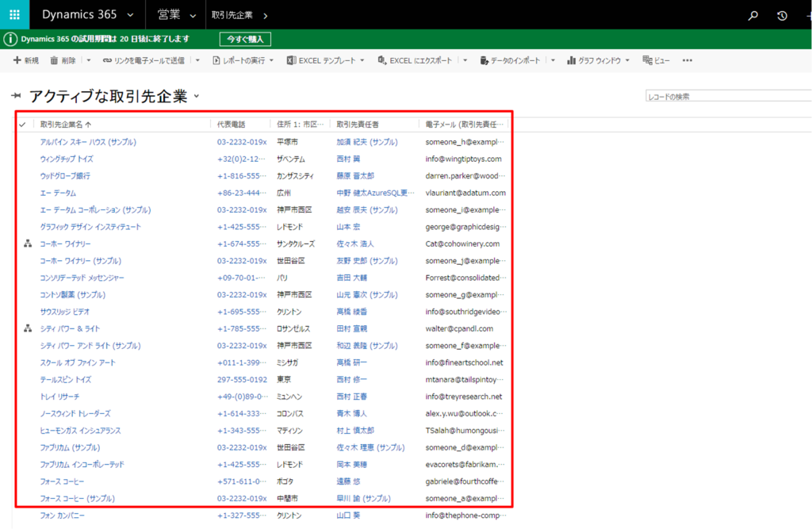Click phone number +86-23-444
The width and height of the screenshot is (812, 529).
[x=241, y=193]
